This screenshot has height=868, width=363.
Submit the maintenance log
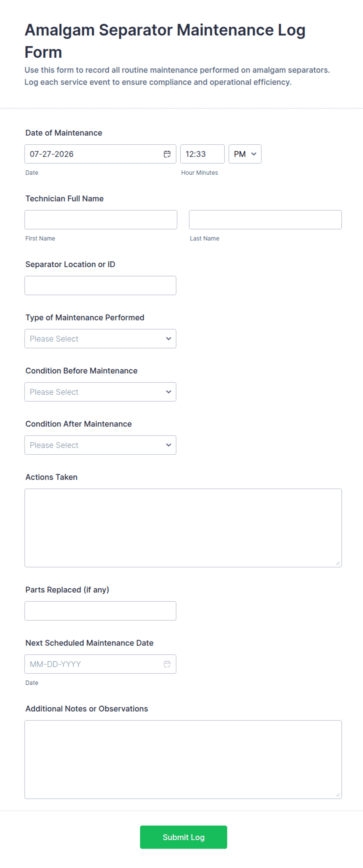pos(183,837)
